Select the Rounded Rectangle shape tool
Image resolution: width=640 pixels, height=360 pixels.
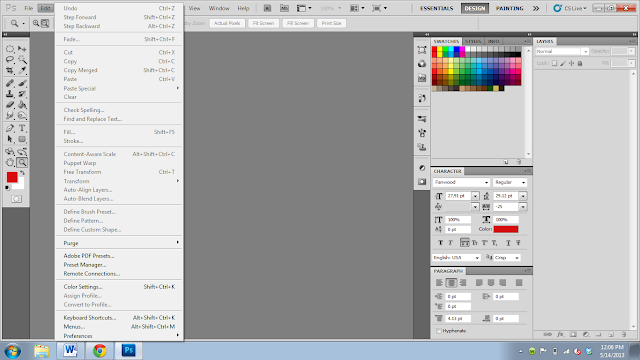pyautogui.click(x=22, y=139)
